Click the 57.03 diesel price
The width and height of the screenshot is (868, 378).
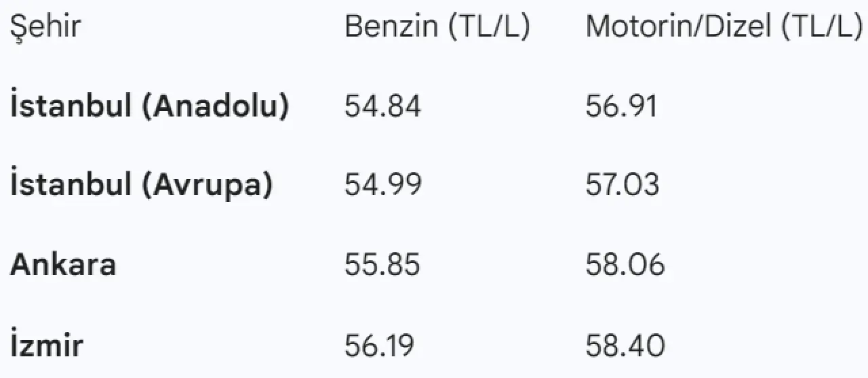point(623,185)
